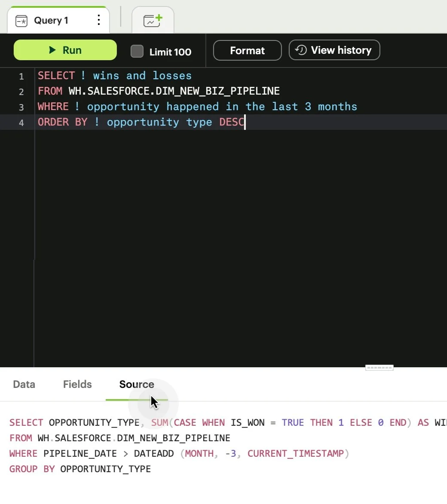Viewport: 447px width, 504px height.
Task: Add a new chart tab with plus icon
Action: [x=153, y=20]
